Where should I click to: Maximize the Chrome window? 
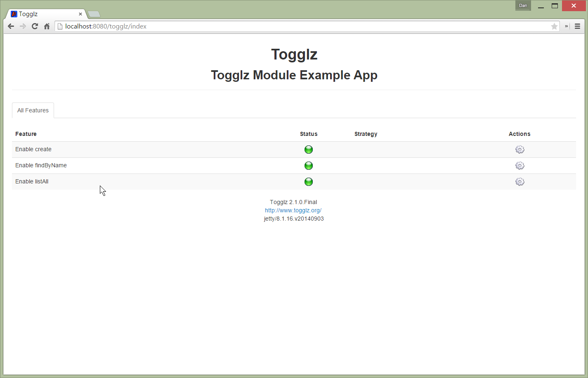point(555,6)
